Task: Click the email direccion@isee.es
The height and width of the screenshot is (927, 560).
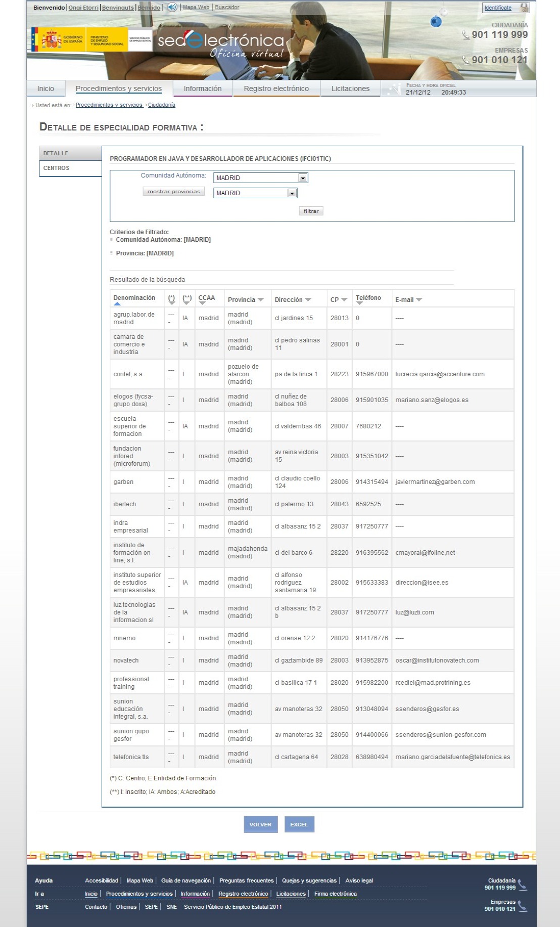Action: tap(422, 583)
